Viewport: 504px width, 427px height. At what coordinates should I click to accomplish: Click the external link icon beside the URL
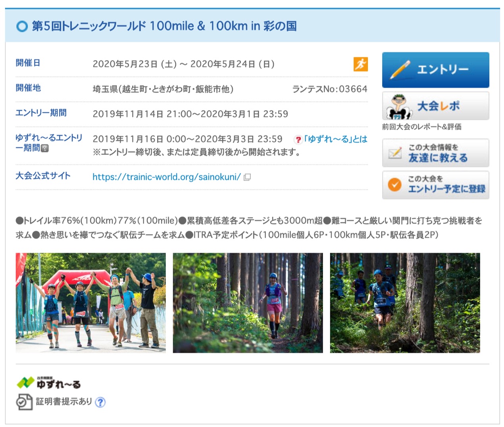click(x=247, y=177)
